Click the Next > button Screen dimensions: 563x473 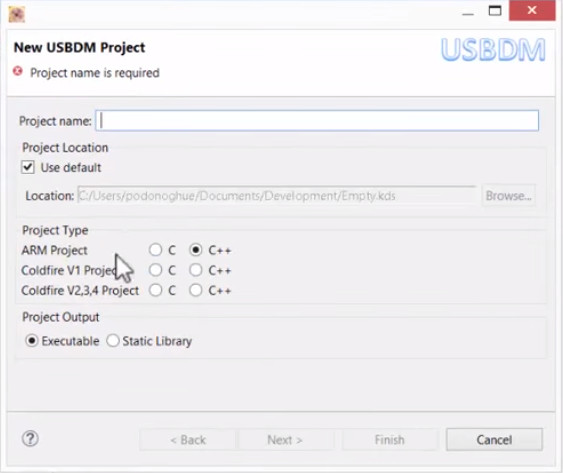point(285,440)
